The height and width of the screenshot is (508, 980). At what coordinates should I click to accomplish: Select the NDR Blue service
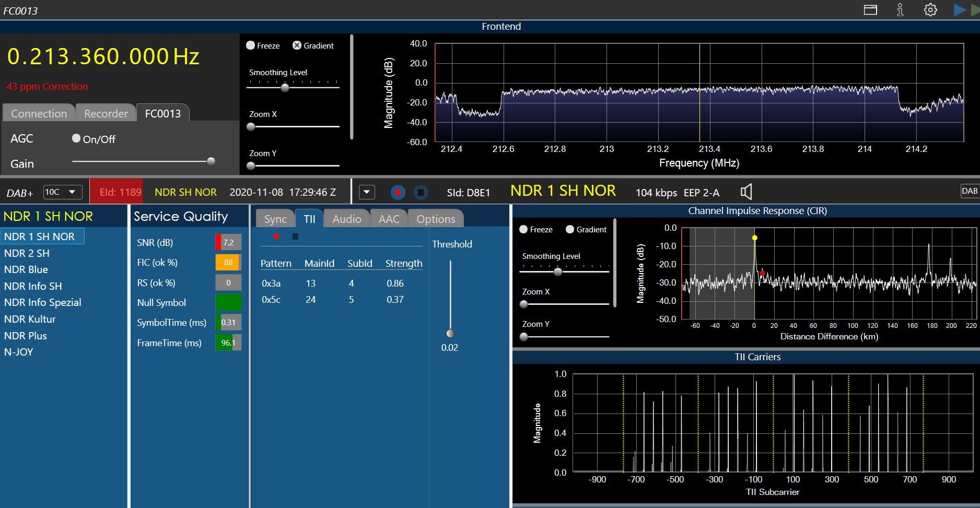[x=26, y=269]
